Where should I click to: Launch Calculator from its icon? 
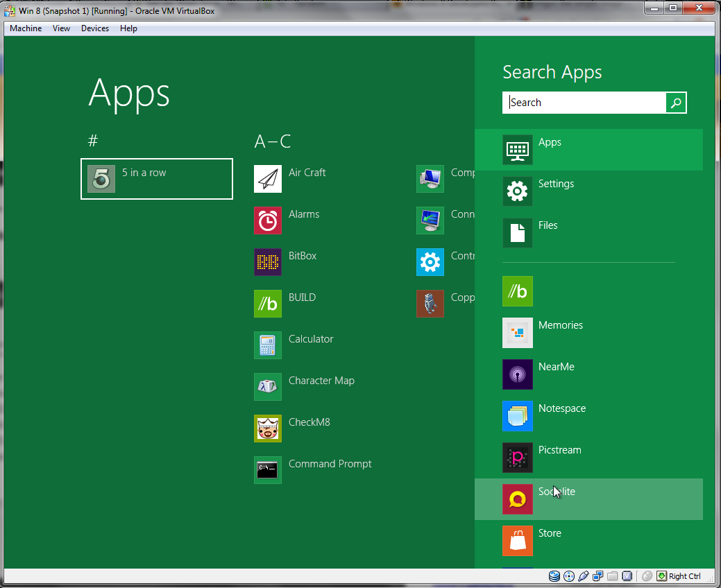coord(268,345)
